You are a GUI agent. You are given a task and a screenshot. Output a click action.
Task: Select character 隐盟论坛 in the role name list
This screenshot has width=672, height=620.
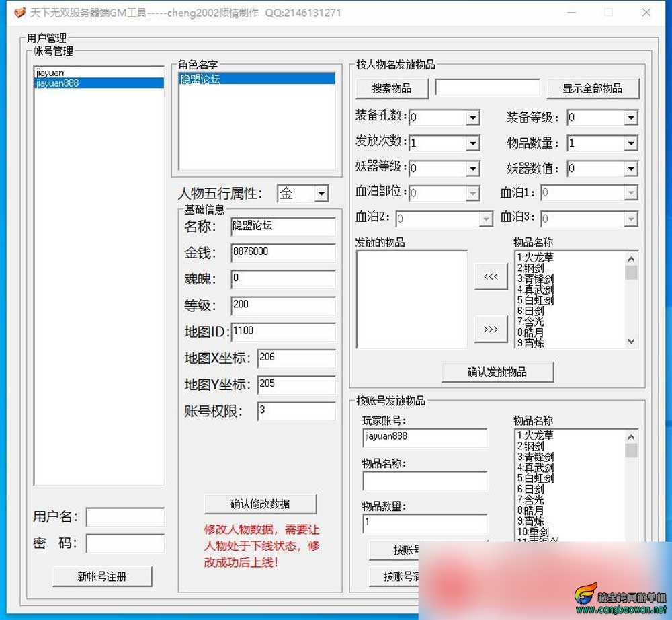[257, 79]
